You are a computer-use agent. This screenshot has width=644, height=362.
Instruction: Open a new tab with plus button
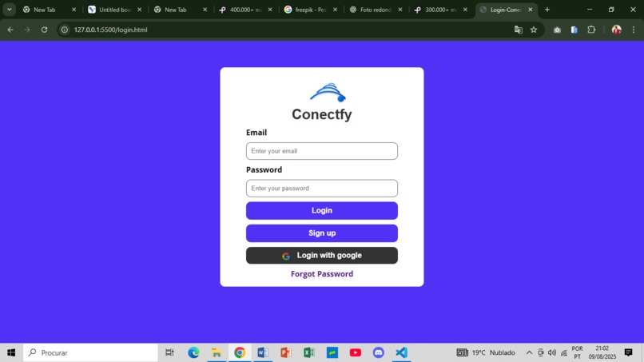point(547,10)
